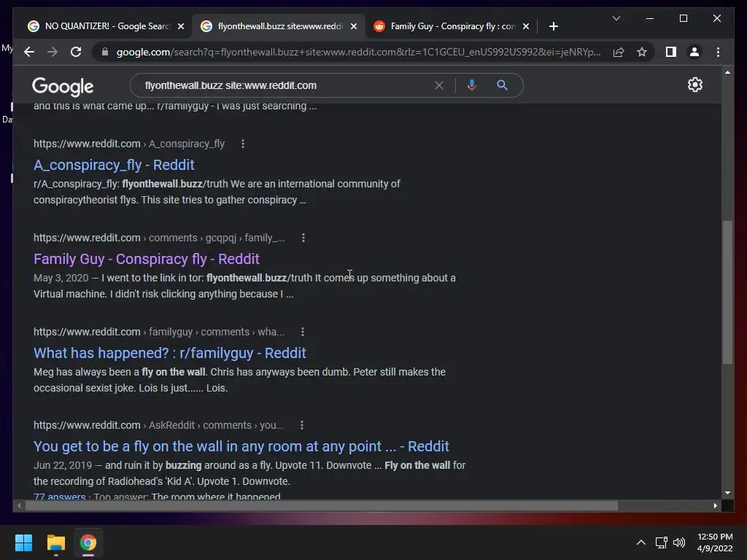Viewport: 747px width, 560px height.
Task: Open Windows Start menu
Action: (23, 542)
